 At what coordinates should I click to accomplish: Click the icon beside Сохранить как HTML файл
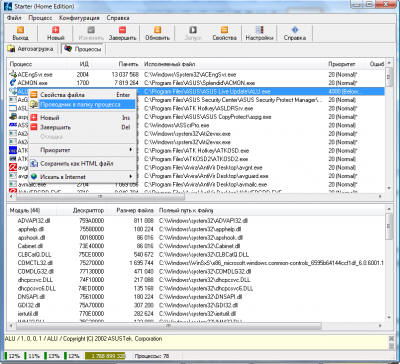point(34,164)
